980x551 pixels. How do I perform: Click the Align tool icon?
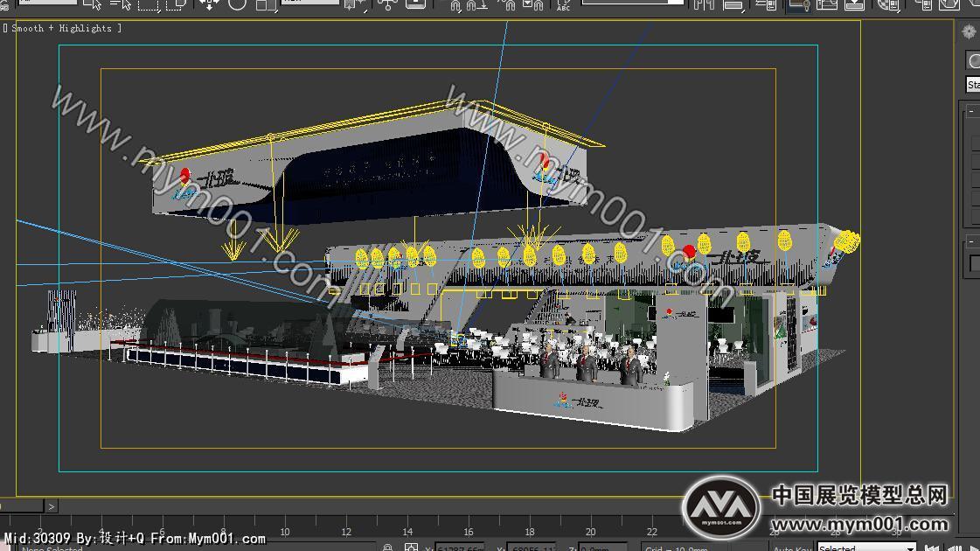pos(733,5)
